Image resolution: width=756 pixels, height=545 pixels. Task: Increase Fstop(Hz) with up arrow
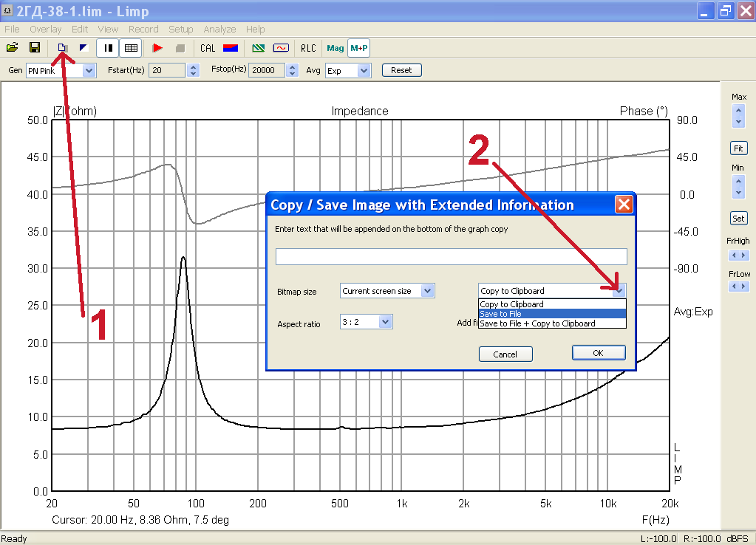tap(292, 67)
